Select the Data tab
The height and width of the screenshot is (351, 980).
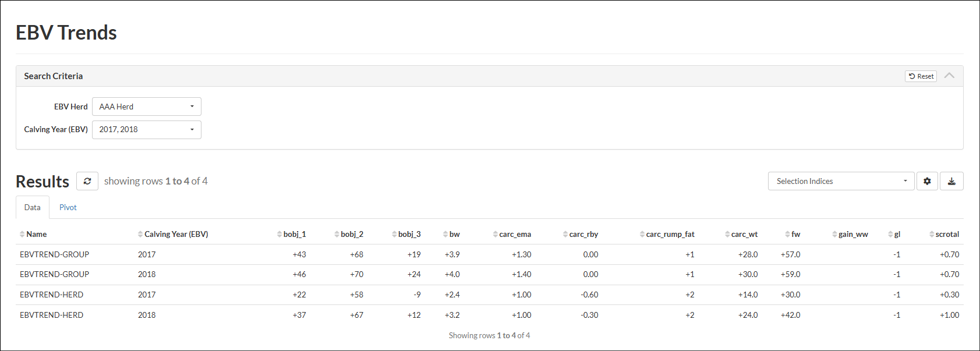coord(33,207)
